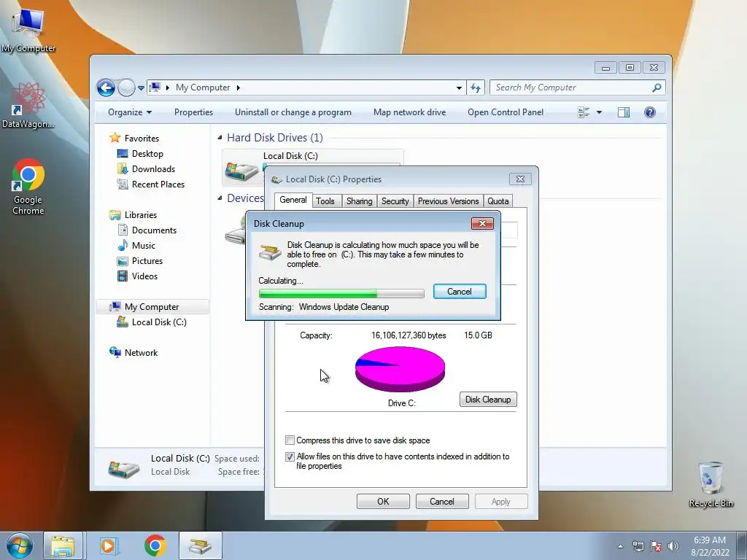This screenshot has height=560, width=747.
Task: Cancel the Disk Cleanup calculation
Action: click(x=460, y=292)
